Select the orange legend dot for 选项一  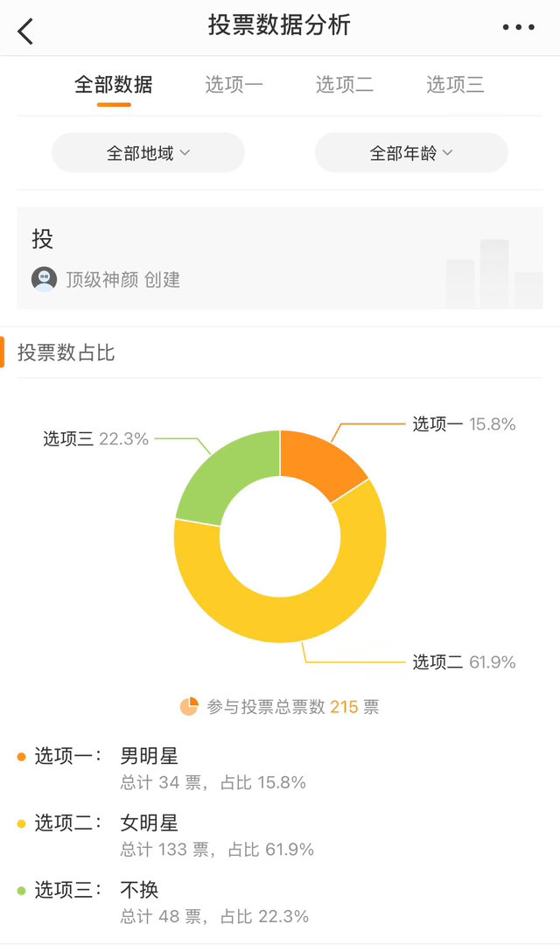click(19, 756)
